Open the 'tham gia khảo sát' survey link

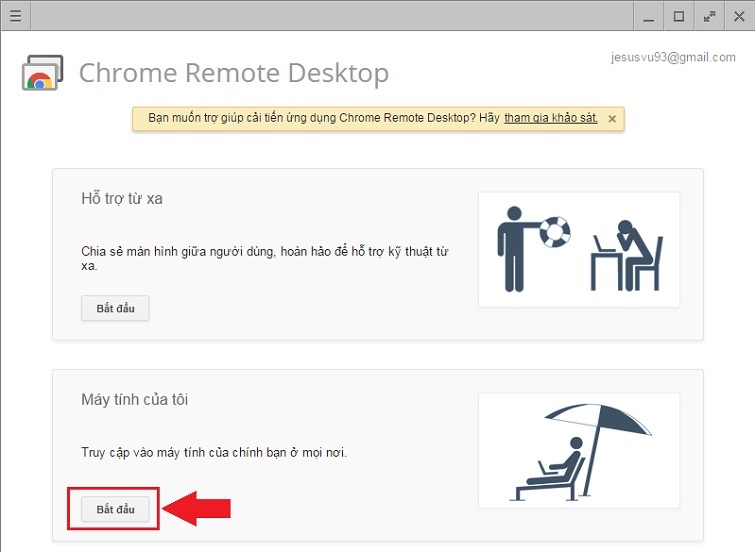551,118
